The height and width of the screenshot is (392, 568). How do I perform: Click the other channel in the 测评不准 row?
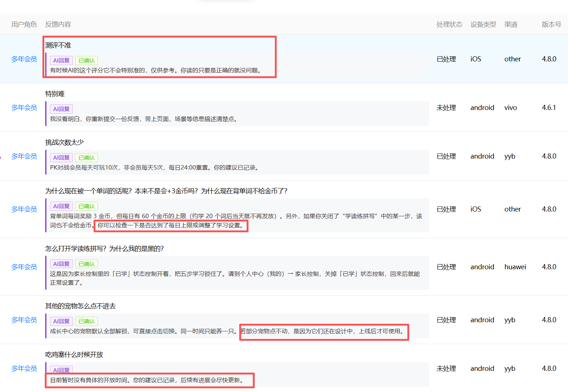point(512,59)
